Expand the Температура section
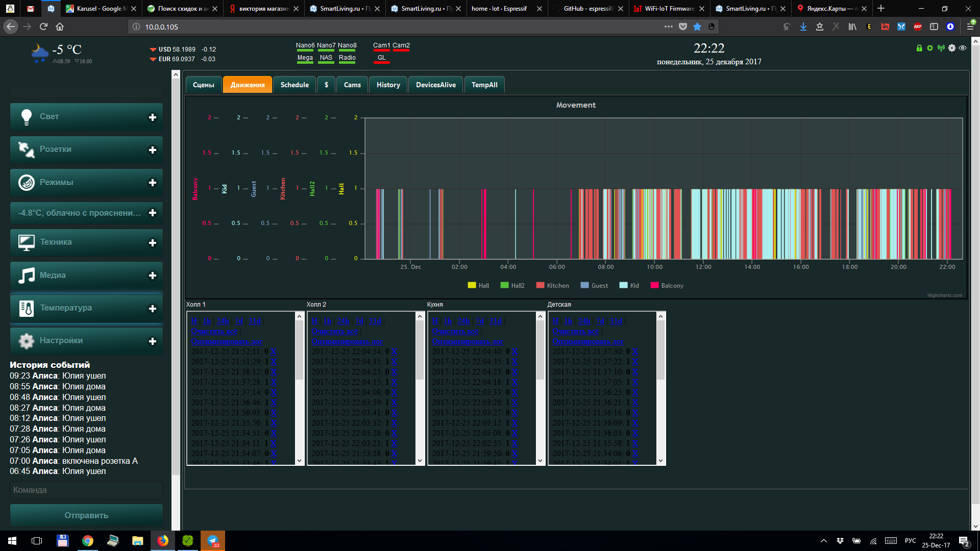Image resolution: width=980 pixels, height=551 pixels. pyautogui.click(x=152, y=309)
